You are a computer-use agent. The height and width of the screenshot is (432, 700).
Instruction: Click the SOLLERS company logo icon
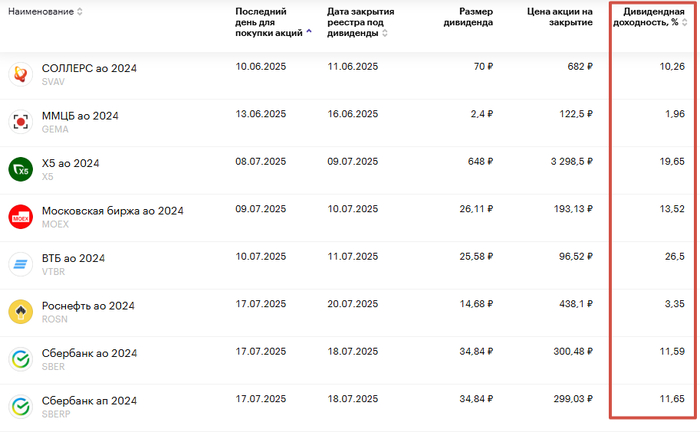pos(20,74)
